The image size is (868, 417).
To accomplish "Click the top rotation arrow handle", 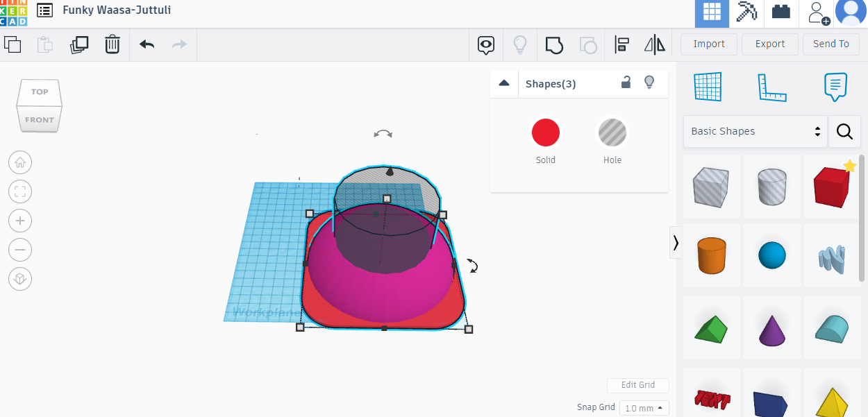I will pos(383,133).
